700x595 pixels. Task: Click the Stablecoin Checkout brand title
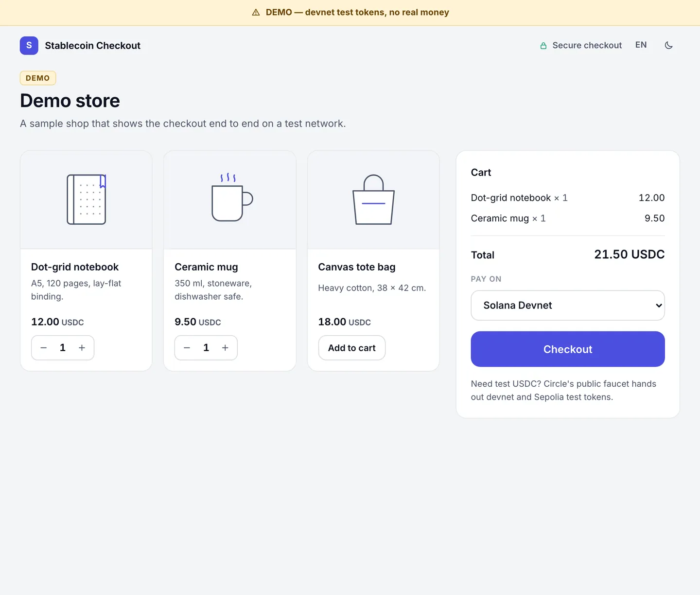click(93, 46)
